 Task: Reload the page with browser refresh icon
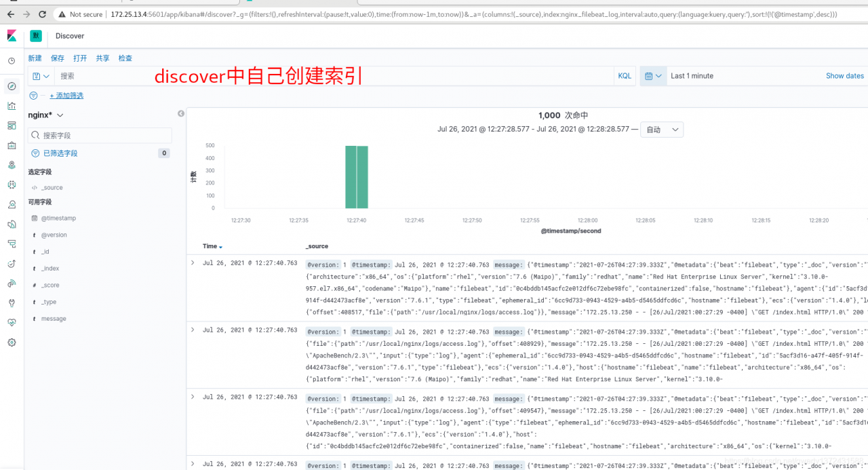(43, 14)
